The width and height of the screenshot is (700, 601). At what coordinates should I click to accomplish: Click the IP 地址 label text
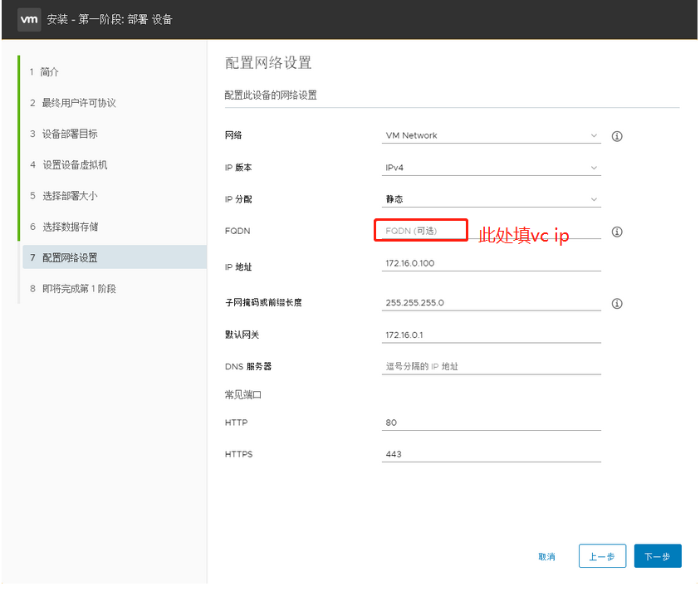point(238,266)
